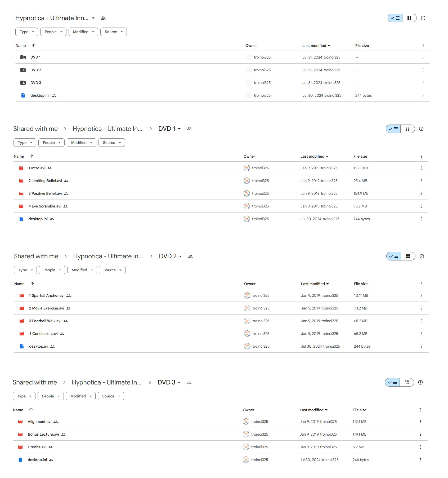This screenshot has height=478, width=448.
Task: Open more actions for 3 Positive Belief.avi
Action: click(x=421, y=193)
